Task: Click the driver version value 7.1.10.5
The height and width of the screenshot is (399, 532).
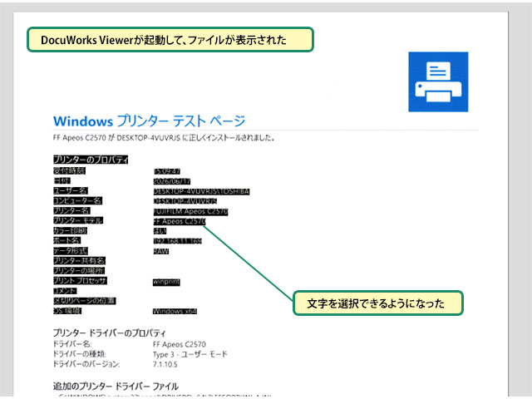Action: tap(165, 365)
